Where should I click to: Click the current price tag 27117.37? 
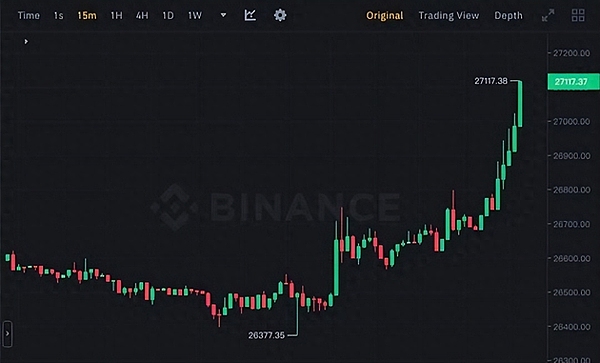pos(573,81)
